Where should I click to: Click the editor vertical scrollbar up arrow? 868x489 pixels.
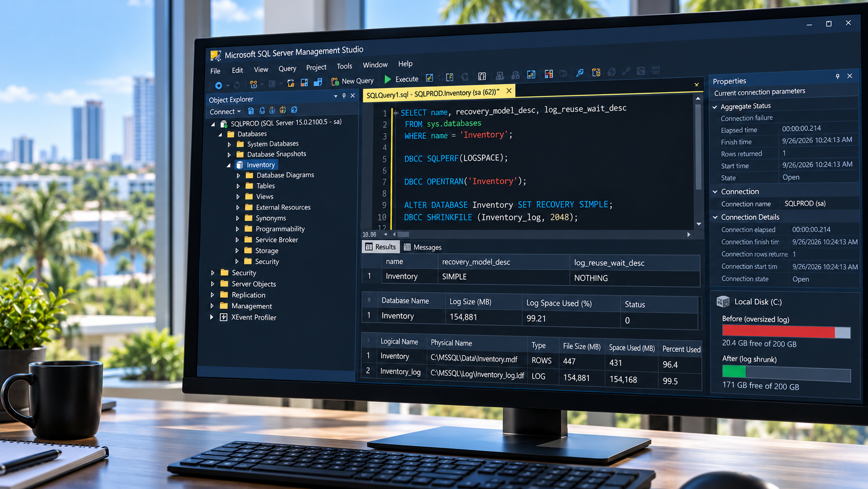click(x=698, y=98)
